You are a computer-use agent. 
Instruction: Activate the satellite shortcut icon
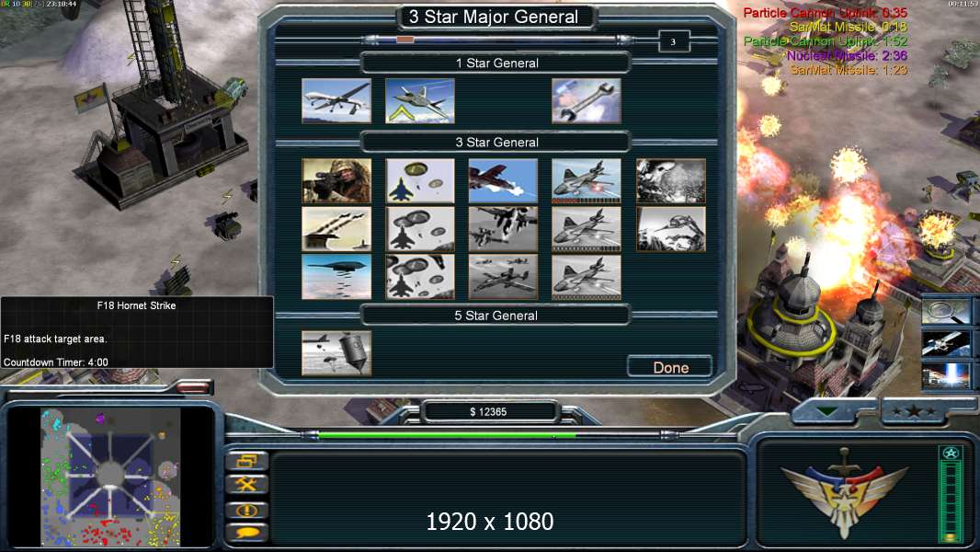tap(946, 345)
